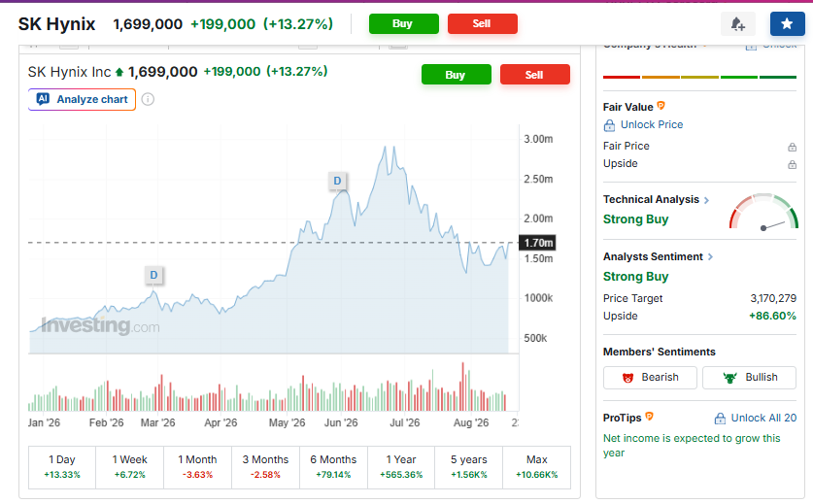
Task: Click Unlock All 20 ProTips link
Action: [x=756, y=418]
